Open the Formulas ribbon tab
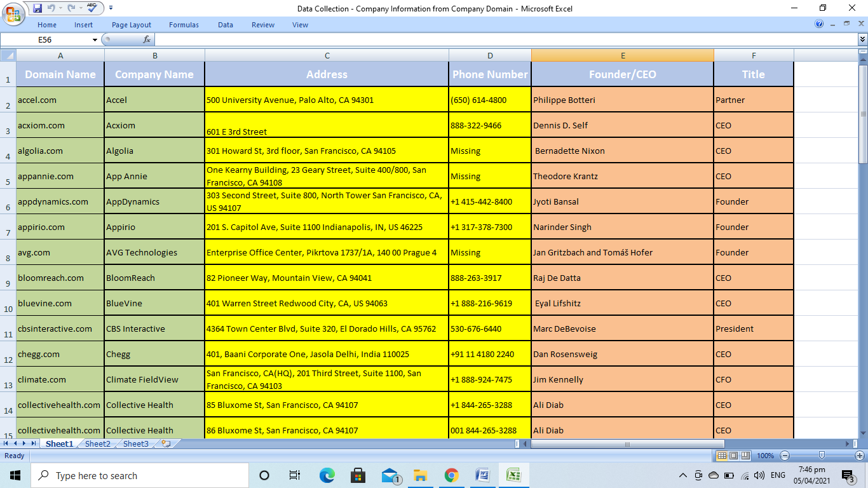Viewport: 868px width, 488px height. [184, 25]
